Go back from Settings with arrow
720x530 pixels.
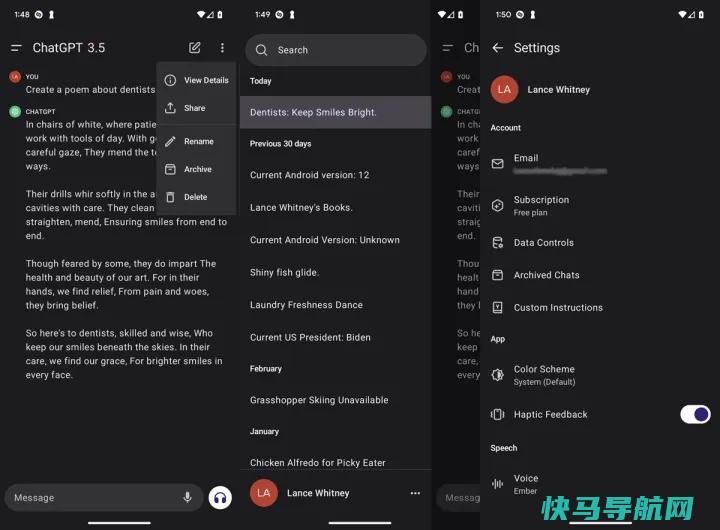[498, 48]
